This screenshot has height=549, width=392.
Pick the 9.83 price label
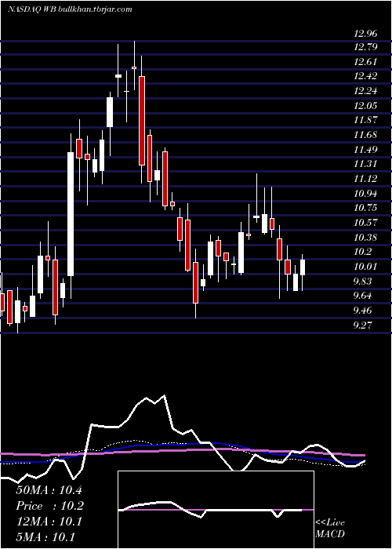362,281
